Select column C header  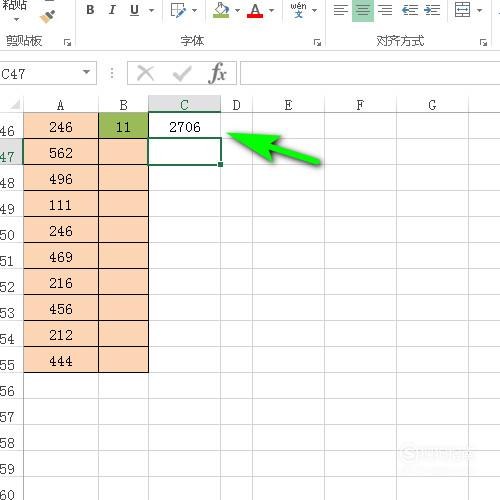184,104
